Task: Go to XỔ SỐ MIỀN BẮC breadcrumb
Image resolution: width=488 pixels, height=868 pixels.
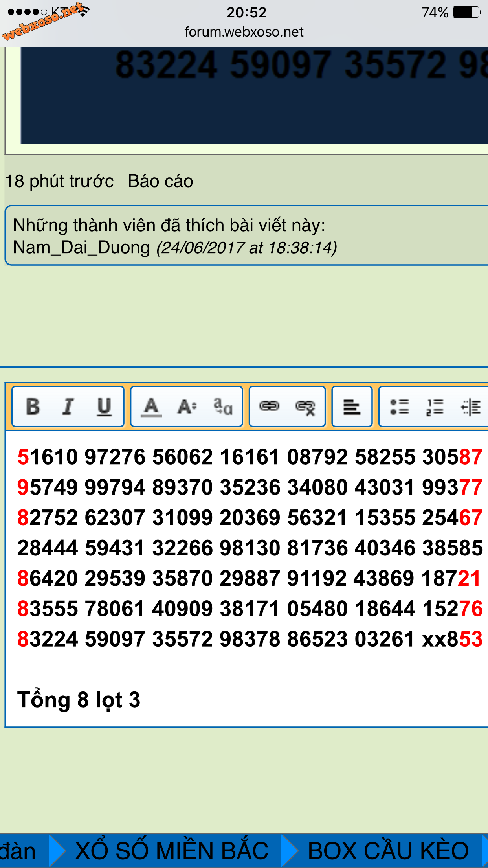Action: tap(172, 851)
